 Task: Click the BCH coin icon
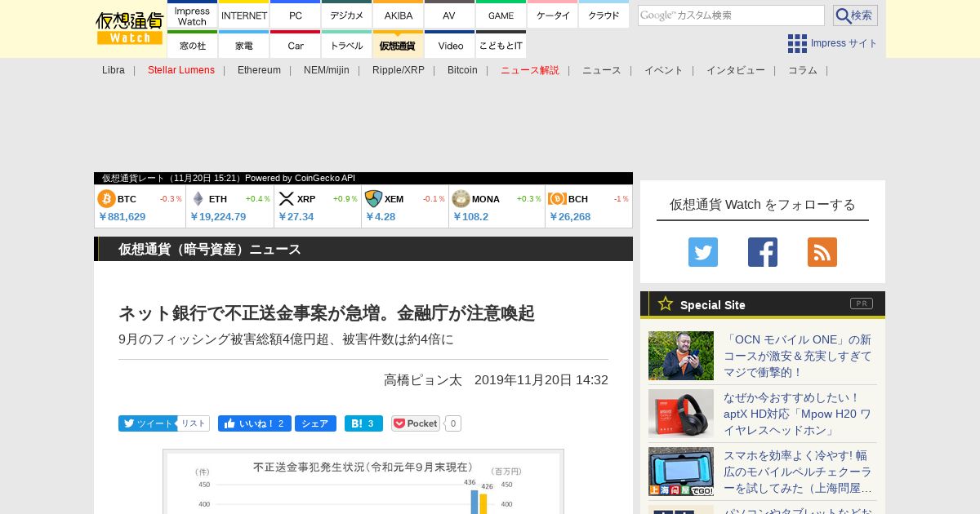[558, 199]
